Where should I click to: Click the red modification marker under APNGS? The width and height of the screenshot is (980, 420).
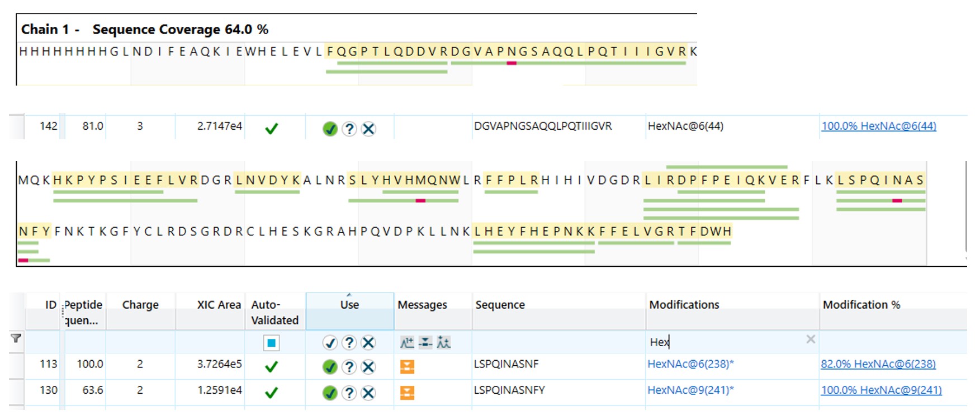click(511, 63)
